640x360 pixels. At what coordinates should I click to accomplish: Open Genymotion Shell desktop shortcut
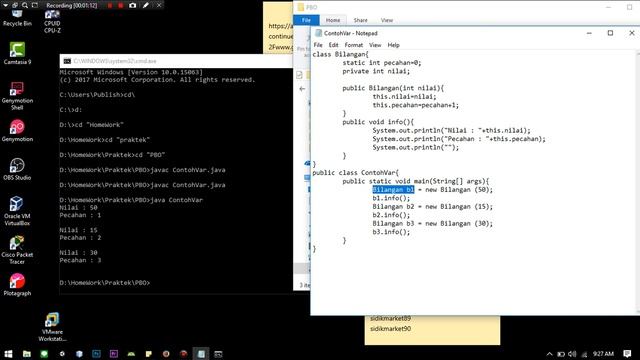17,96
